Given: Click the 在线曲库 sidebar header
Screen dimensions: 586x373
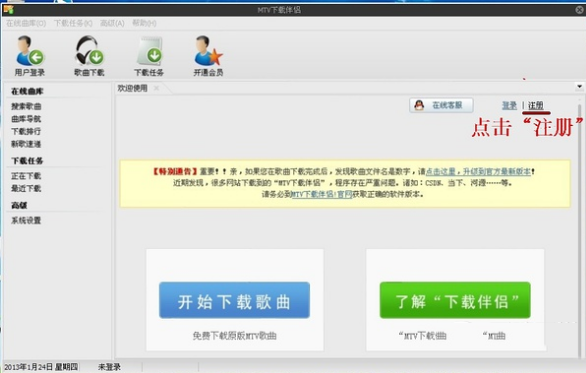Looking at the screenshot, I should coord(27,91).
